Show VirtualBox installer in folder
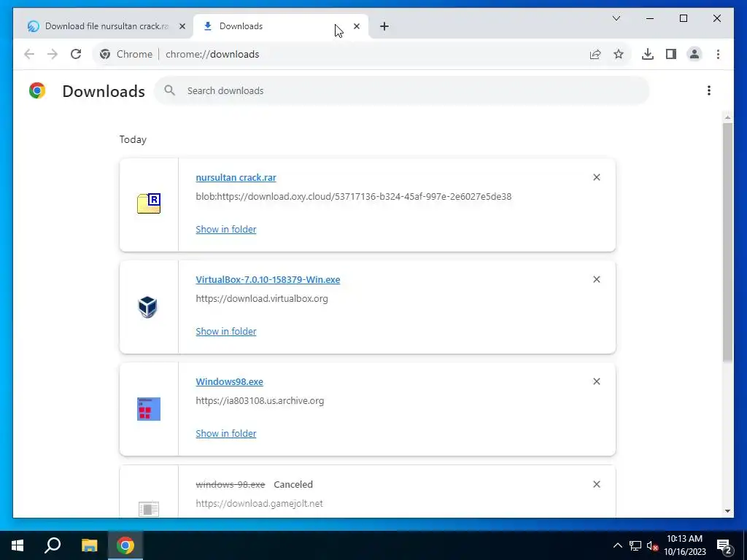747x560 pixels. tap(226, 331)
